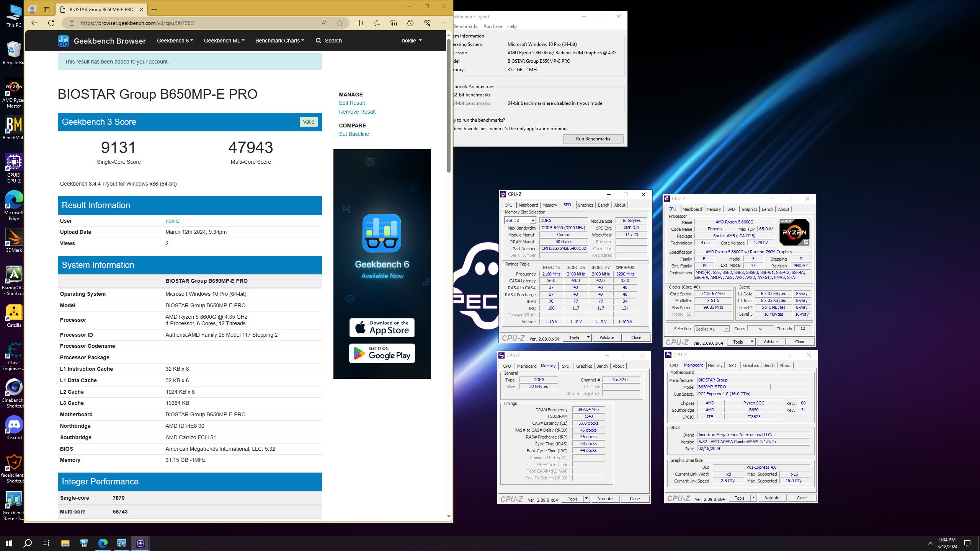Open Edge Collections icon
980x551 pixels.
pyautogui.click(x=394, y=23)
